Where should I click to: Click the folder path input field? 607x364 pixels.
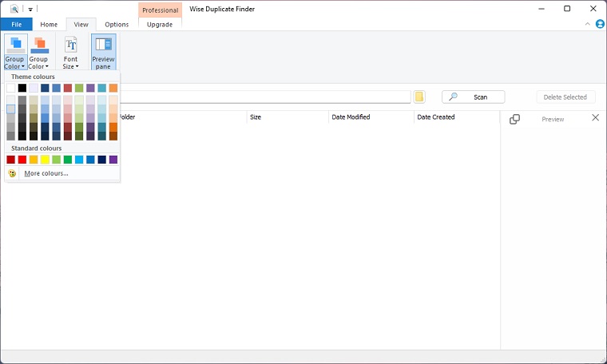point(265,97)
